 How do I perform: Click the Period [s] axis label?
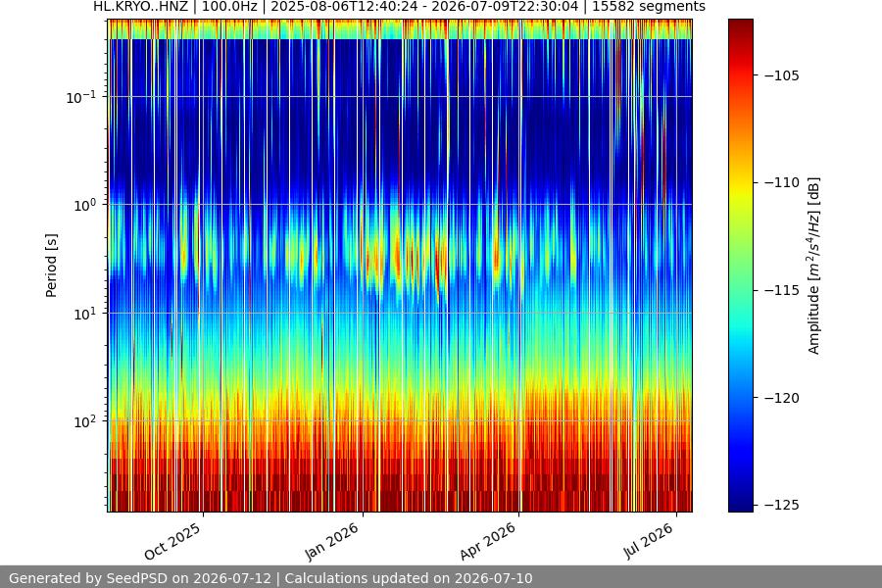tap(51, 266)
